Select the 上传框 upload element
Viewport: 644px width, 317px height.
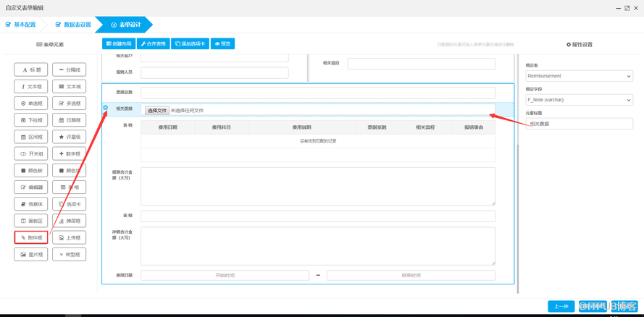70,237
